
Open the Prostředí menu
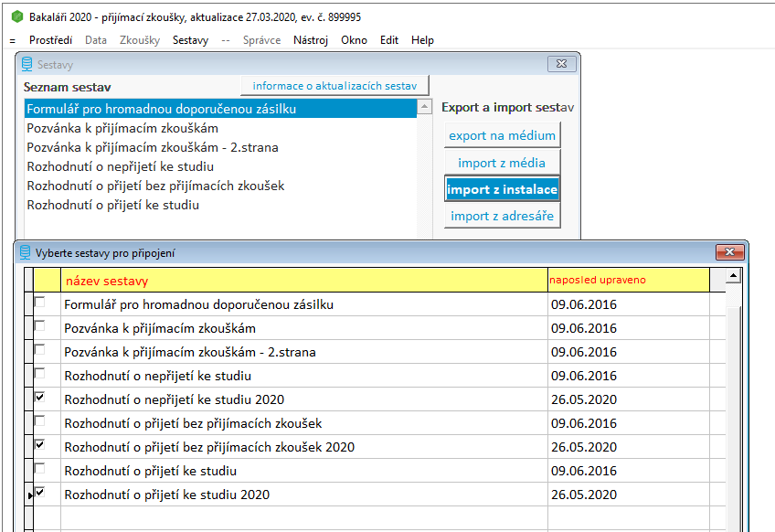[50, 40]
